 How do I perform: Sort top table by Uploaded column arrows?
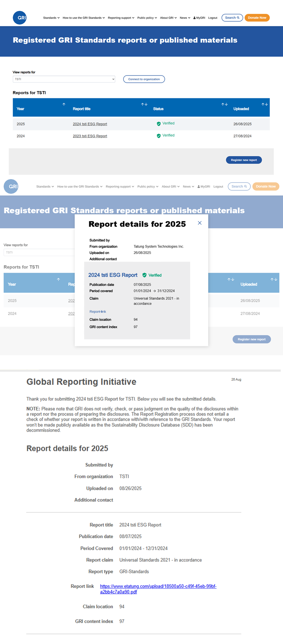click(265, 104)
